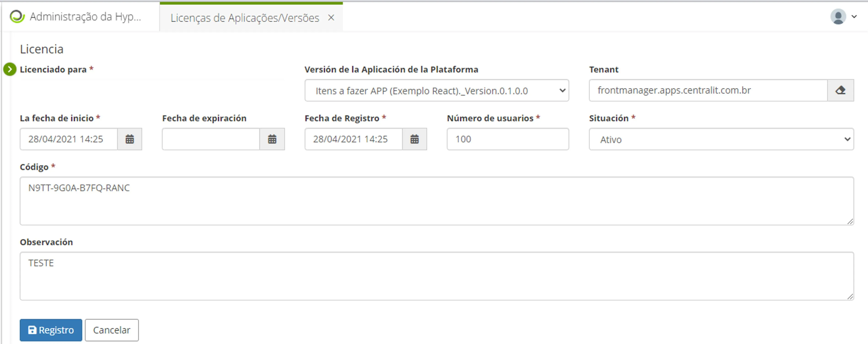Image resolution: width=868 pixels, height=344 pixels.
Task: Click Observación textarea containing TESTE
Action: click(x=437, y=276)
